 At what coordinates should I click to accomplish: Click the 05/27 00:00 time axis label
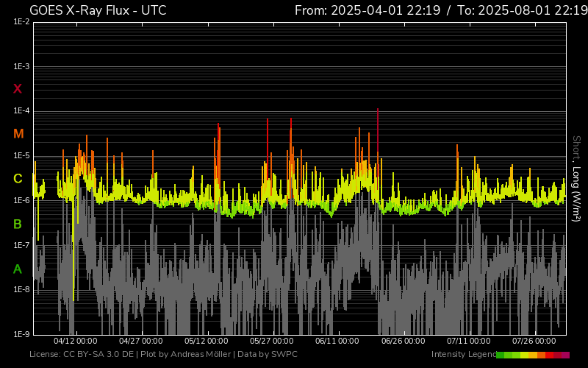coord(272,342)
